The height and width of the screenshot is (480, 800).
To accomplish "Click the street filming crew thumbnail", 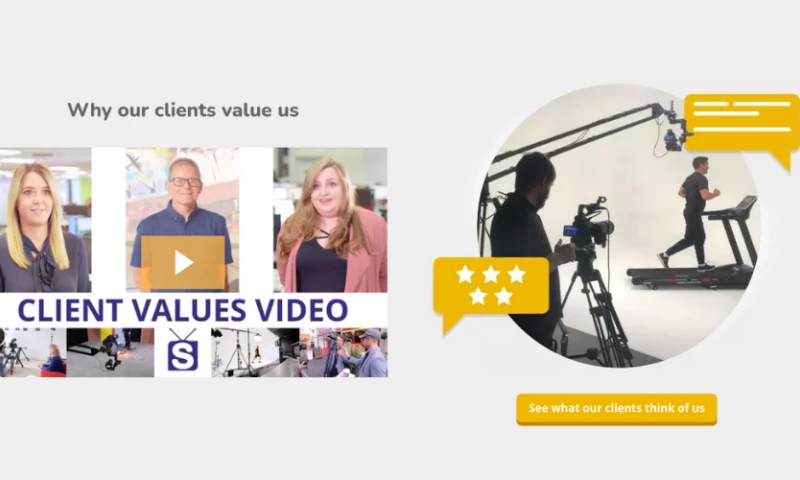I will (343, 352).
